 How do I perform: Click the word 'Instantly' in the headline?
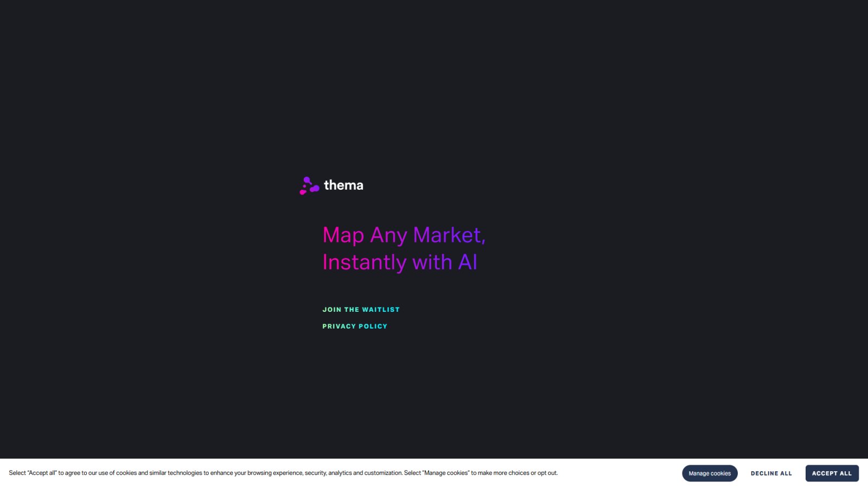365,263
